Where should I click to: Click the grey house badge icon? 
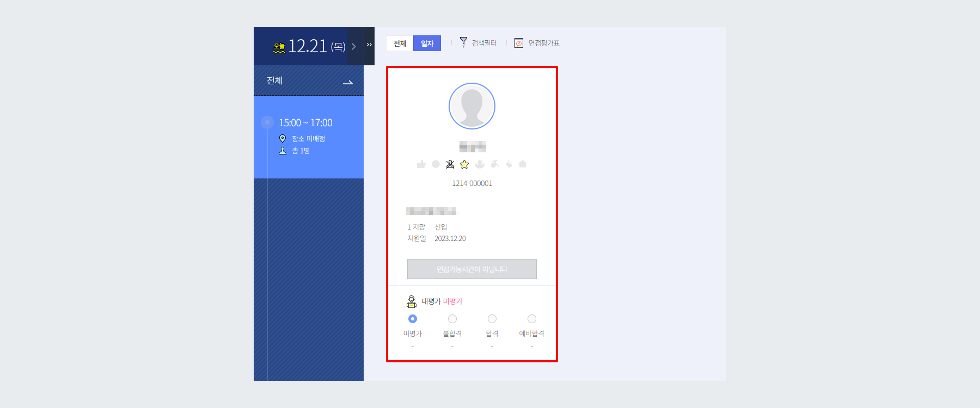click(x=523, y=164)
